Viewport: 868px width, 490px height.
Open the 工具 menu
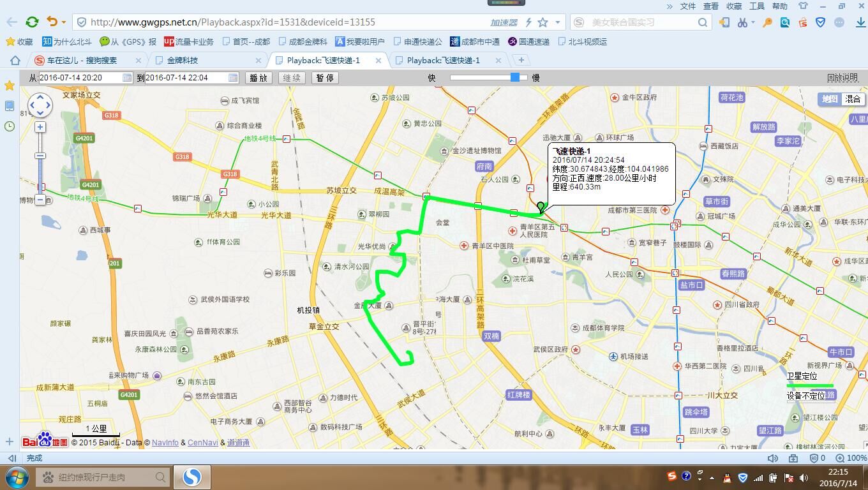click(756, 6)
